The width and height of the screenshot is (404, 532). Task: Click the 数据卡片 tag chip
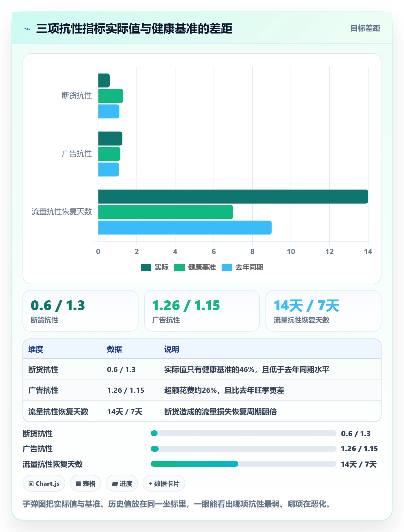(x=164, y=483)
